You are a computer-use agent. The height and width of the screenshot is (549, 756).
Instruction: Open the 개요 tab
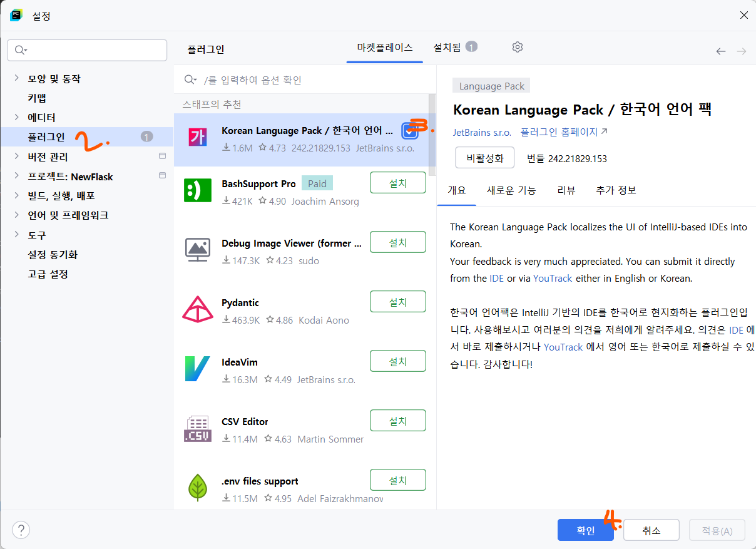[457, 190]
